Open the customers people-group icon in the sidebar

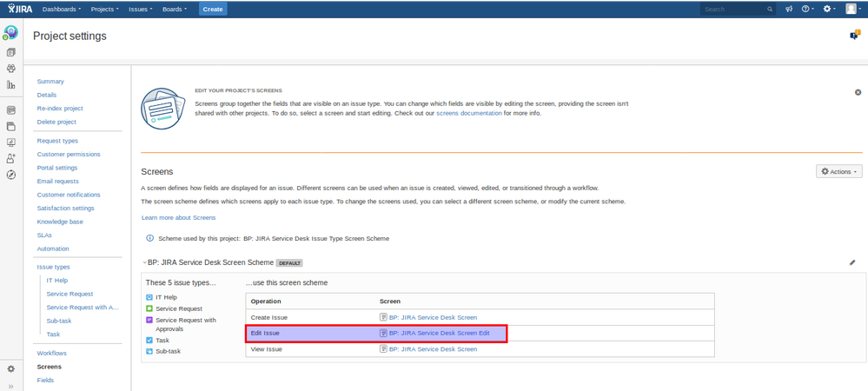point(10,69)
